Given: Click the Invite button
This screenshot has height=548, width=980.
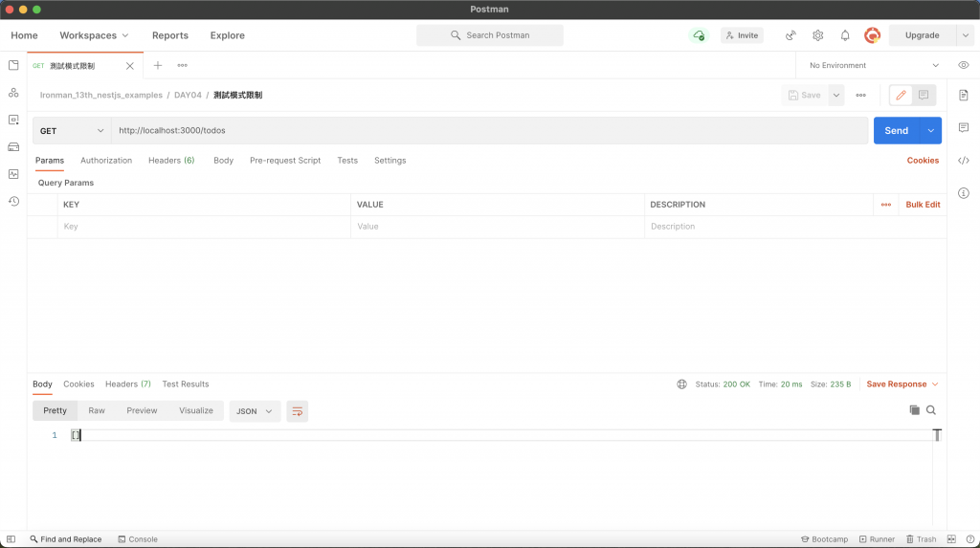Looking at the screenshot, I should [742, 35].
